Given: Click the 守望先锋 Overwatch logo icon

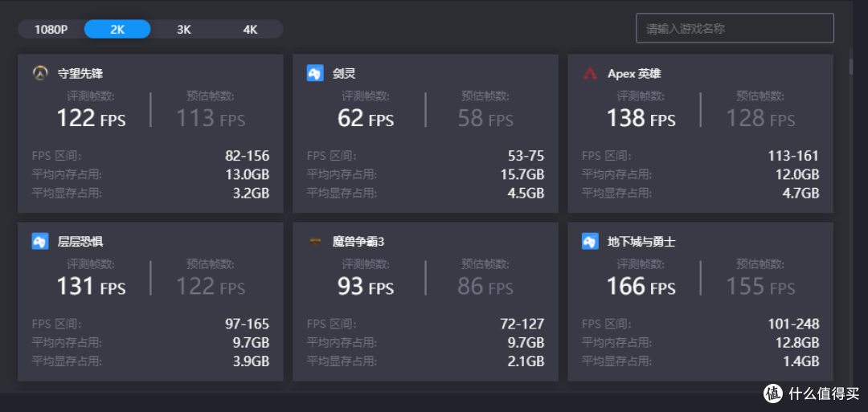Looking at the screenshot, I should pos(40,73).
